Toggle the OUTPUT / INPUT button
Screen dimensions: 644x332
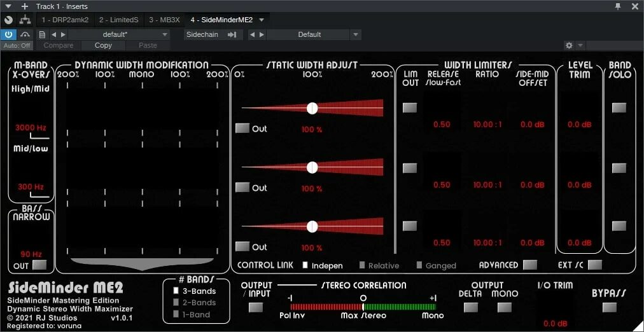[256, 307]
